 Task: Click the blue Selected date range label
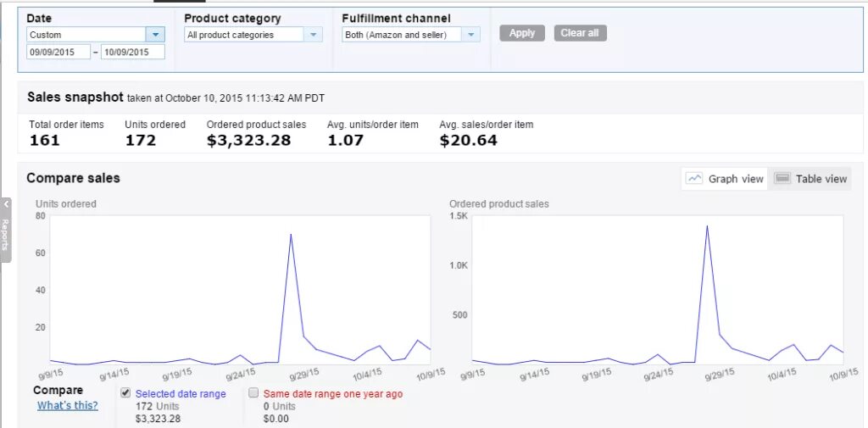point(181,394)
